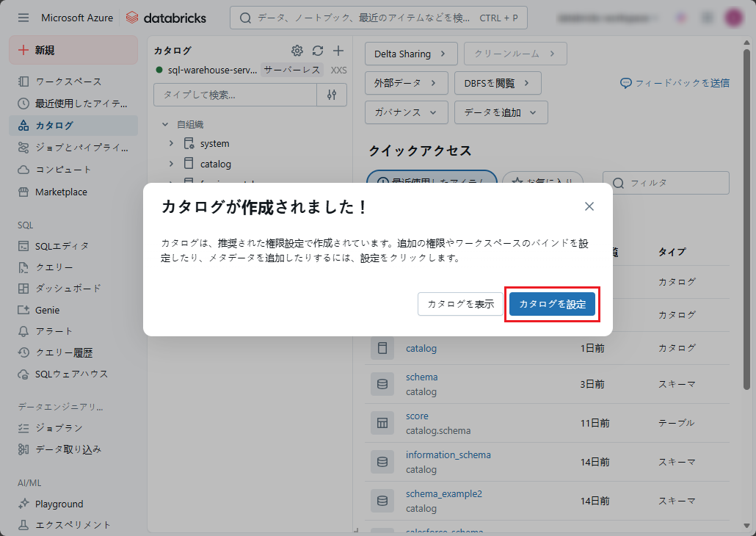Click the user avatar in top bar

point(734,18)
